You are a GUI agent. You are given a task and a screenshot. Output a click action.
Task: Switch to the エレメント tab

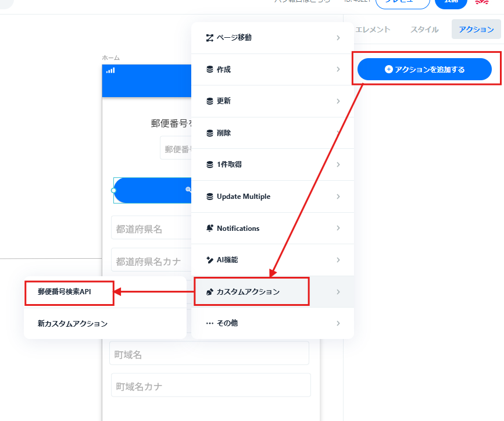(373, 29)
